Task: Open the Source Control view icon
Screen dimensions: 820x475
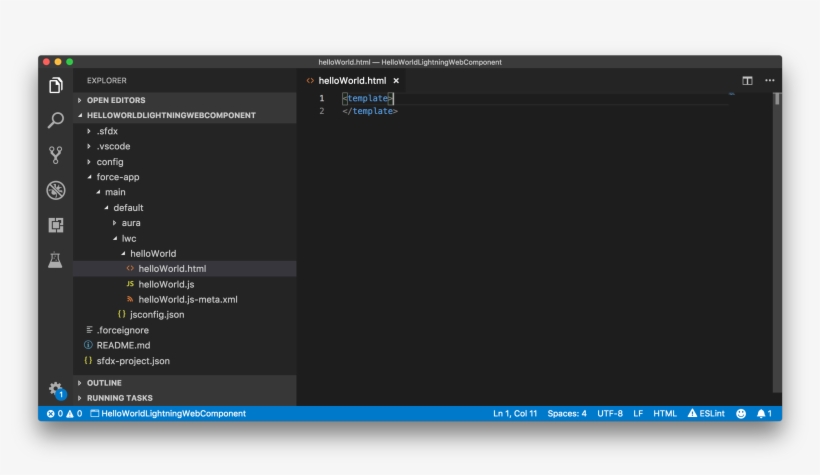Action: point(55,155)
